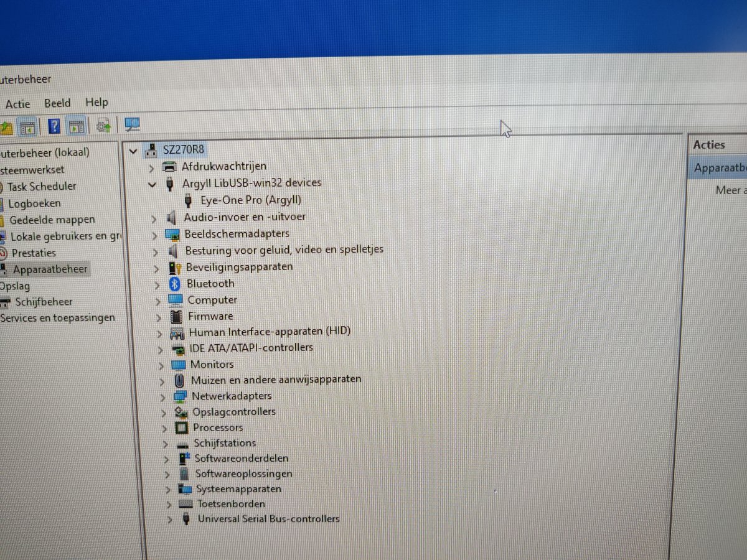Click the blue Help question-mark toolbar icon
The height and width of the screenshot is (560, 747).
click(55, 126)
